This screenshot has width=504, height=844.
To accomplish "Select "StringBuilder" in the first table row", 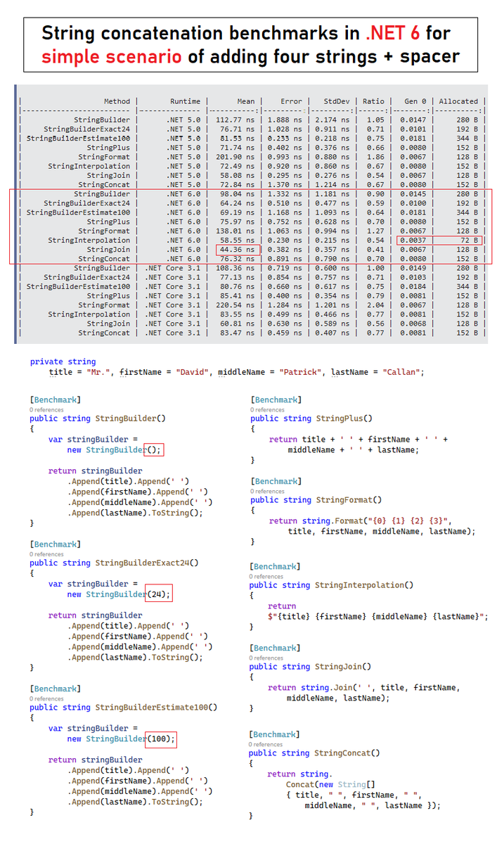I will (102, 120).
